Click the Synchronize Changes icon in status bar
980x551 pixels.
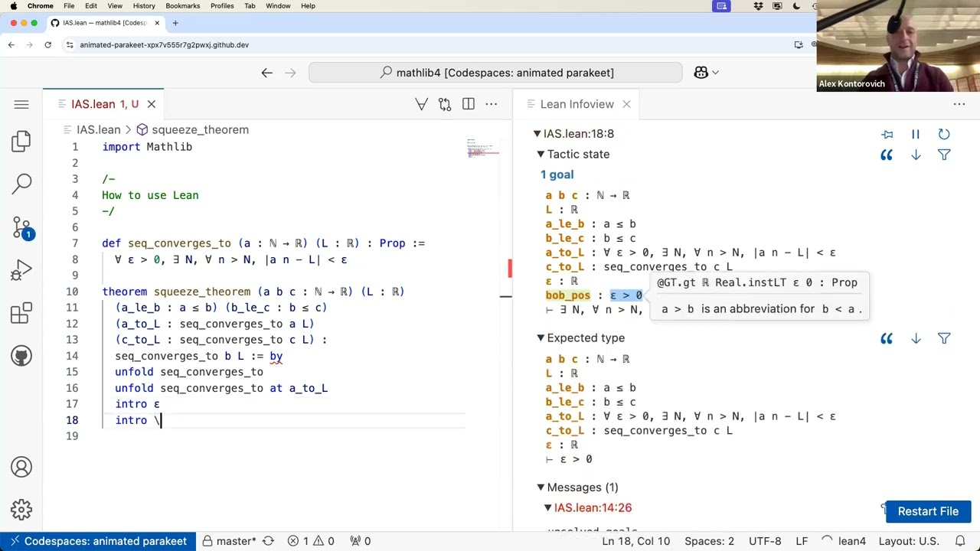point(268,541)
